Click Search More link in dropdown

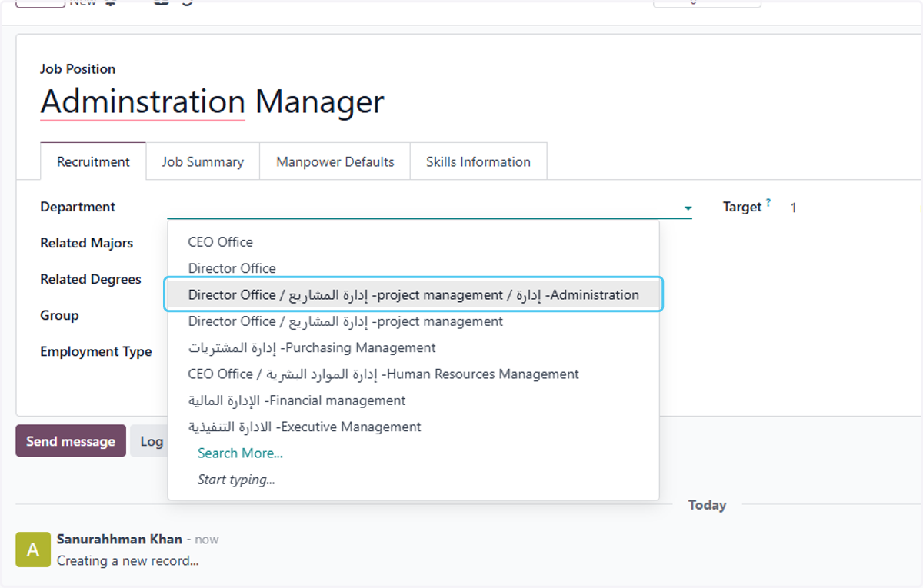coord(240,453)
